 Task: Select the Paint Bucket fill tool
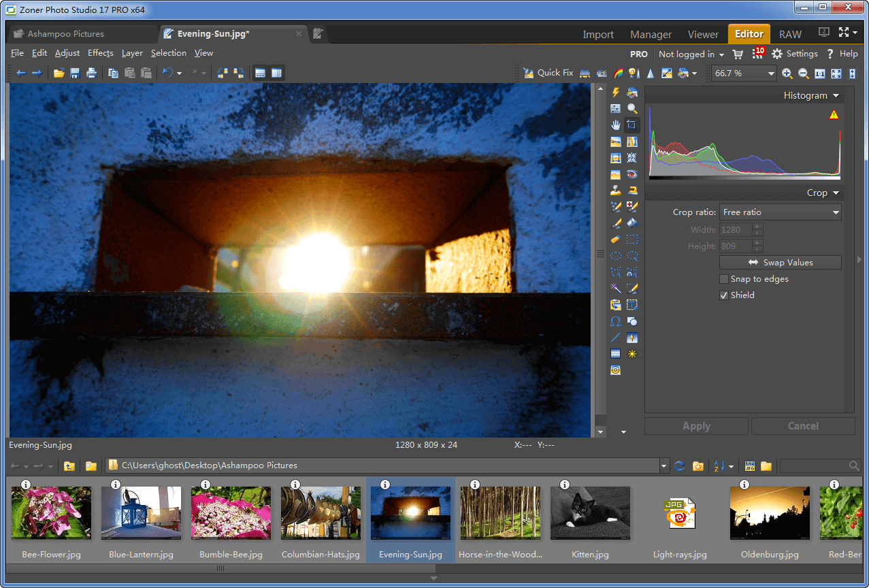click(632, 223)
